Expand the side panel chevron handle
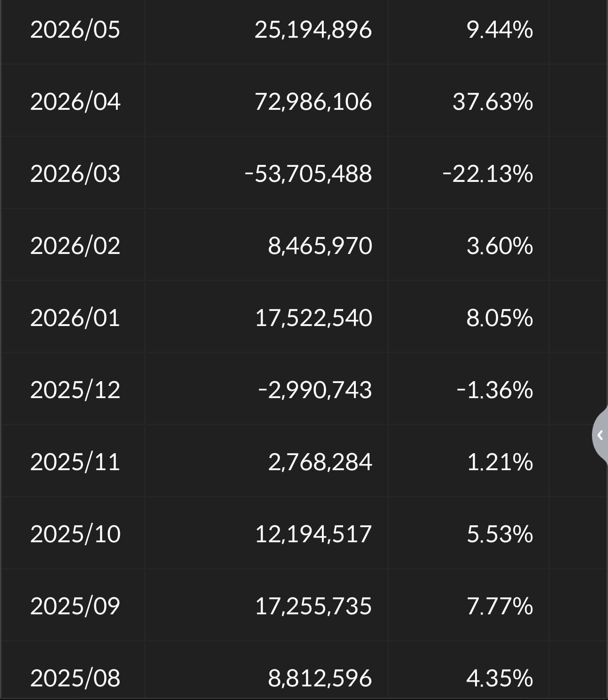608x700 pixels. point(600,435)
